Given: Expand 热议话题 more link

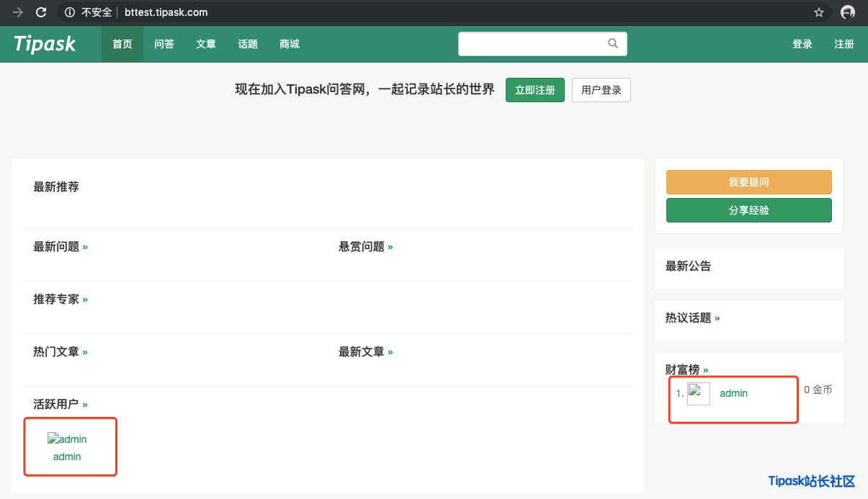Looking at the screenshot, I should coord(717,318).
